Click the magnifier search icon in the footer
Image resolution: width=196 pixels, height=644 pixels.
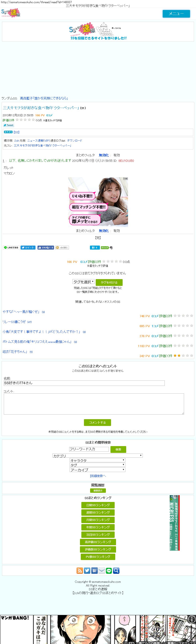click(116, 571)
